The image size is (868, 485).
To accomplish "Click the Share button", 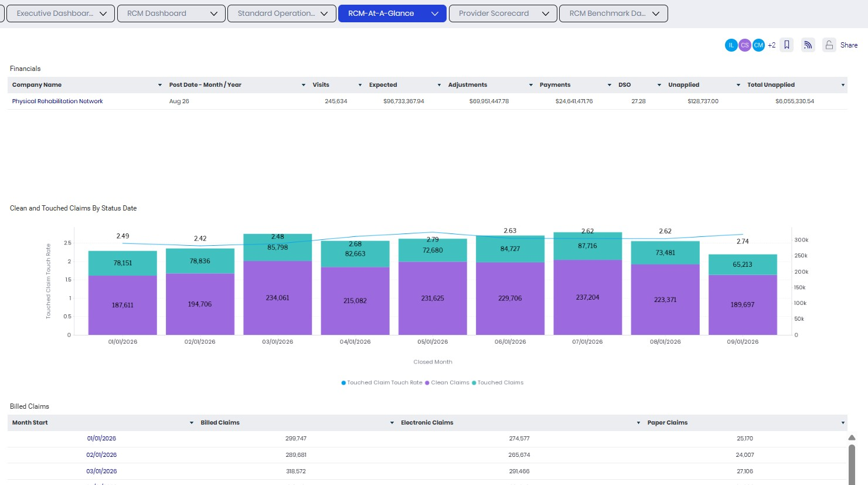I will (x=849, y=45).
